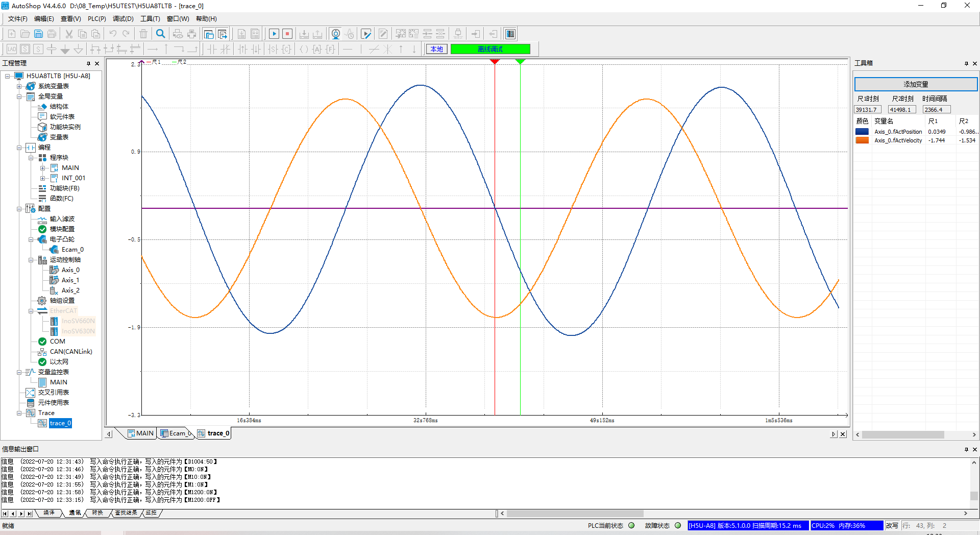Image resolution: width=980 pixels, height=535 pixels.
Task: Click the Monitor webcam-style icon
Action: pos(335,34)
